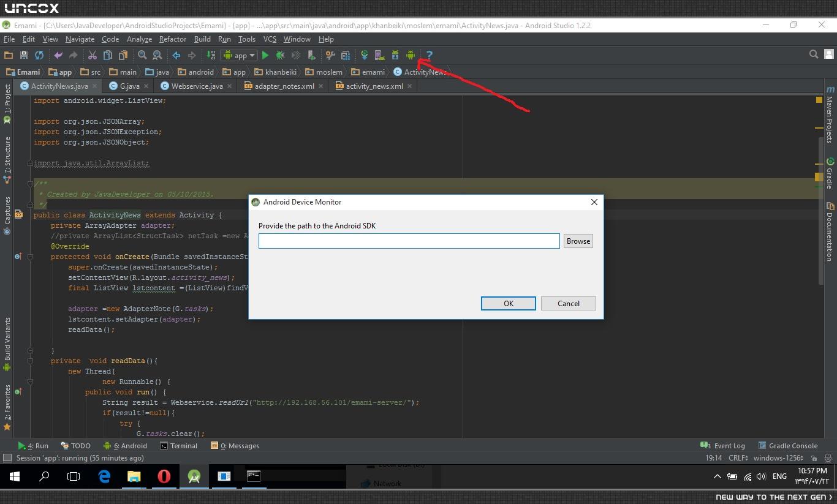Viewport: 837px width, 504px height.
Task: Open the Event Log tool window
Action: pos(723,446)
